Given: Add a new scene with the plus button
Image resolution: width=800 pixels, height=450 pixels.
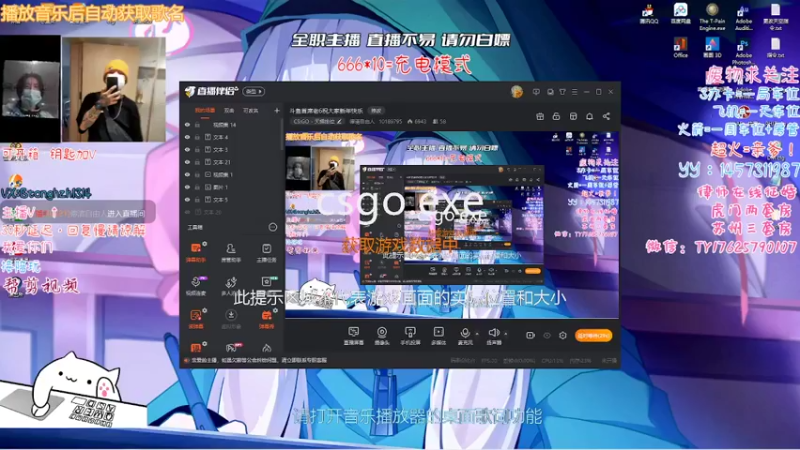Looking at the screenshot, I should 277,110.
